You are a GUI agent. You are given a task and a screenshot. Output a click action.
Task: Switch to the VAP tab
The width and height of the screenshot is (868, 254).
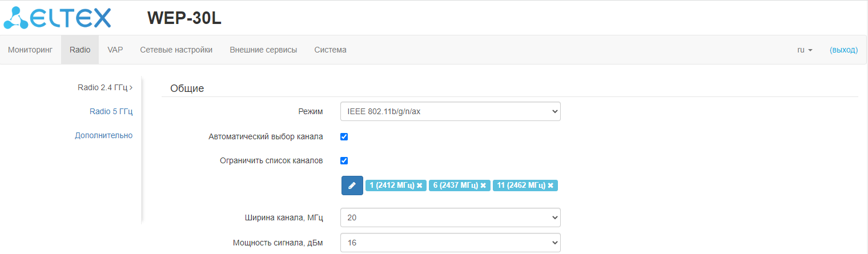115,50
